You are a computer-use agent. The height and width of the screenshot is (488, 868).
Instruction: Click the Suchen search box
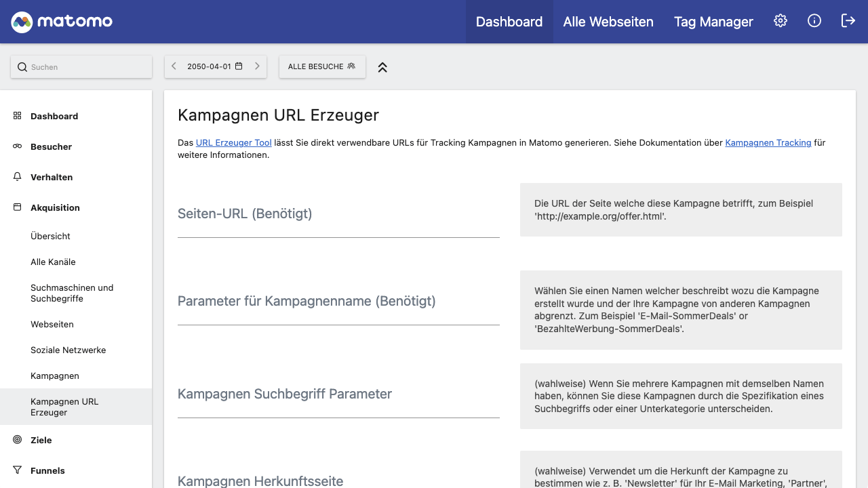coord(81,67)
